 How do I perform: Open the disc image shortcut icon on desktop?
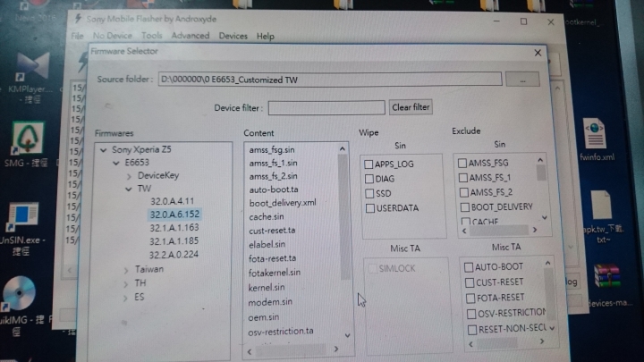pyautogui.click(x=19, y=293)
